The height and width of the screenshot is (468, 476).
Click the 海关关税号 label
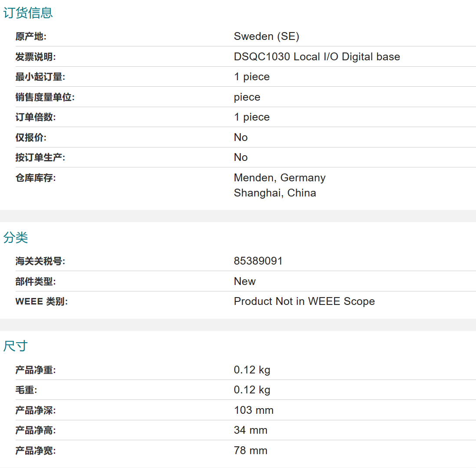(40, 261)
